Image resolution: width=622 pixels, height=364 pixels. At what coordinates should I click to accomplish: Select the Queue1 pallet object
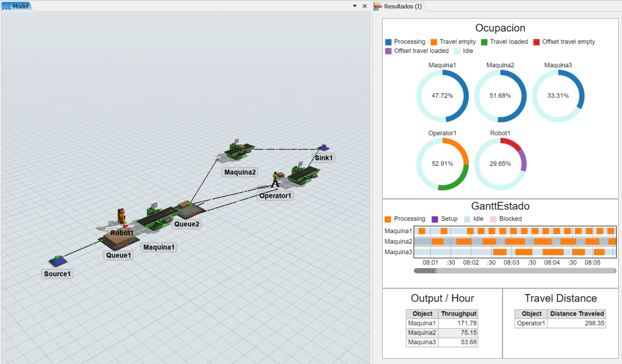pos(118,241)
